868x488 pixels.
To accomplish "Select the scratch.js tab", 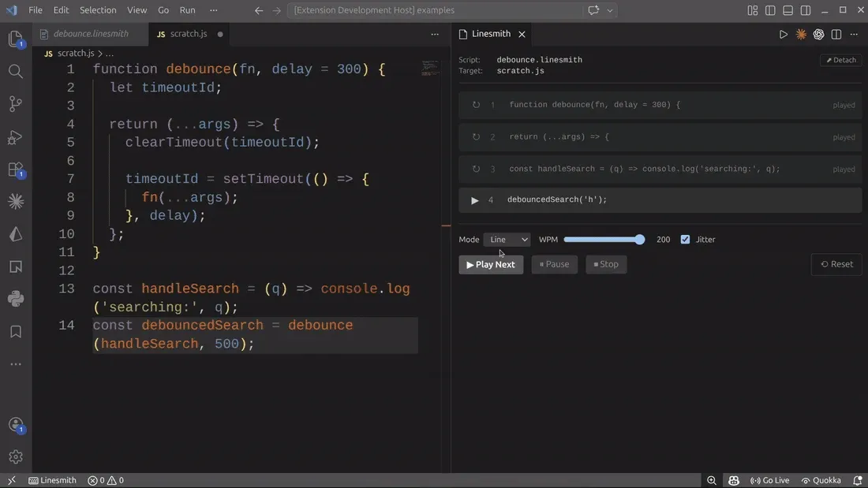I will pyautogui.click(x=189, y=34).
